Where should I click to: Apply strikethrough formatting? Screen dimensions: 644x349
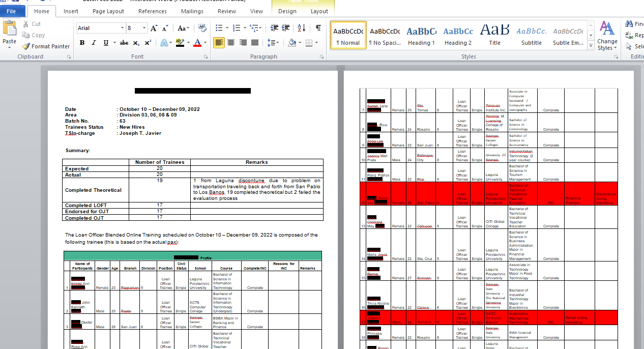tap(124, 43)
